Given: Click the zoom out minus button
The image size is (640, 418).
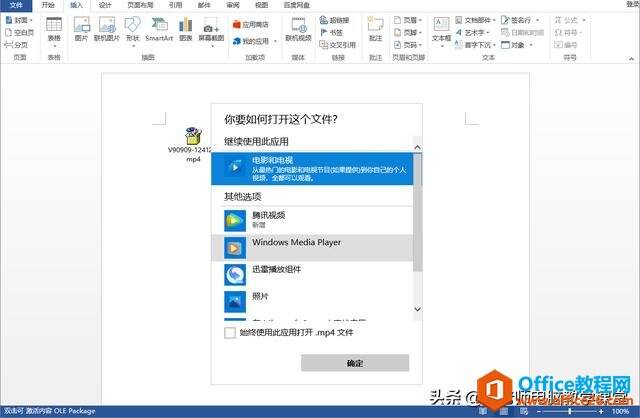Looking at the screenshot, I should point(539,411).
